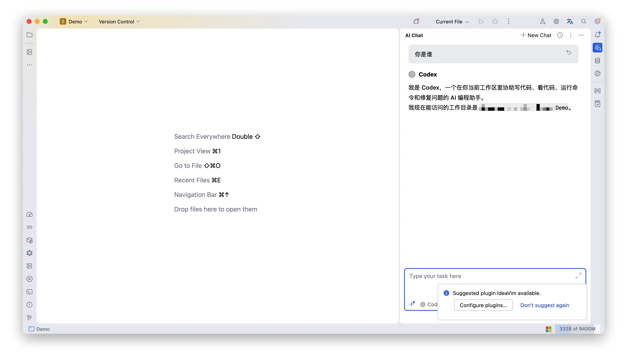Open the Problems warning icon
This screenshot has width=627, height=364.
coord(29,305)
